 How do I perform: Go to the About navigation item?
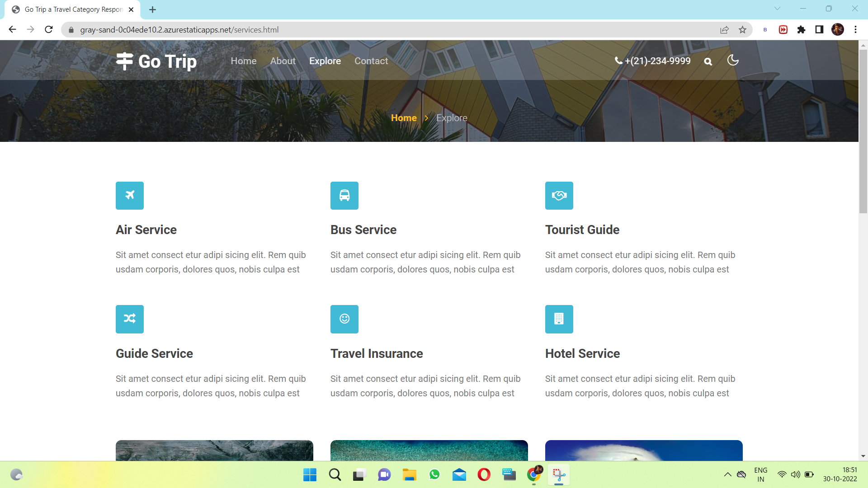click(x=283, y=61)
